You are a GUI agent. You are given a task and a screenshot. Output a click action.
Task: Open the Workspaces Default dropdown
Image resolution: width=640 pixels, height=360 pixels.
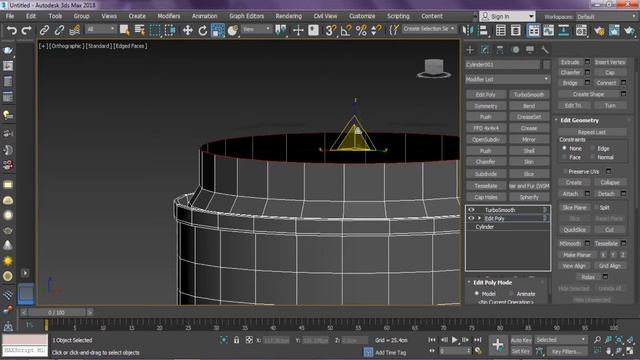pos(606,17)
